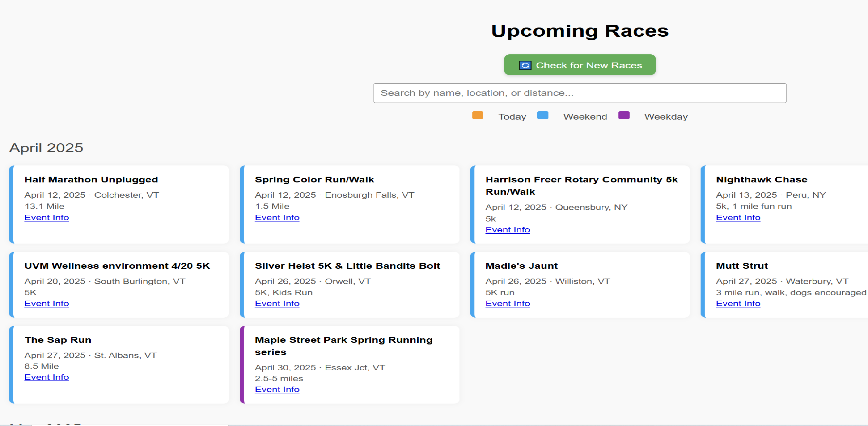This screenshot has height=426, width=868.
Task: Click Maple Street Park Spring Running series title
Action: pyautogui.click(x=344, y=346)
